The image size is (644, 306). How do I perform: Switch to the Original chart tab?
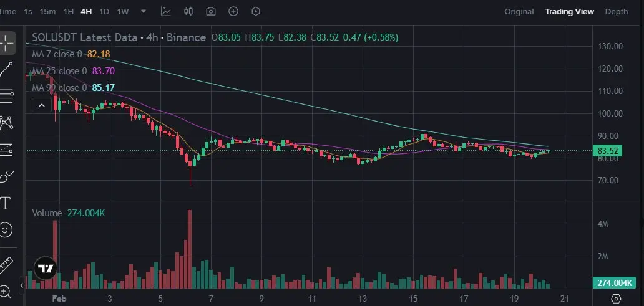[519, 11]
